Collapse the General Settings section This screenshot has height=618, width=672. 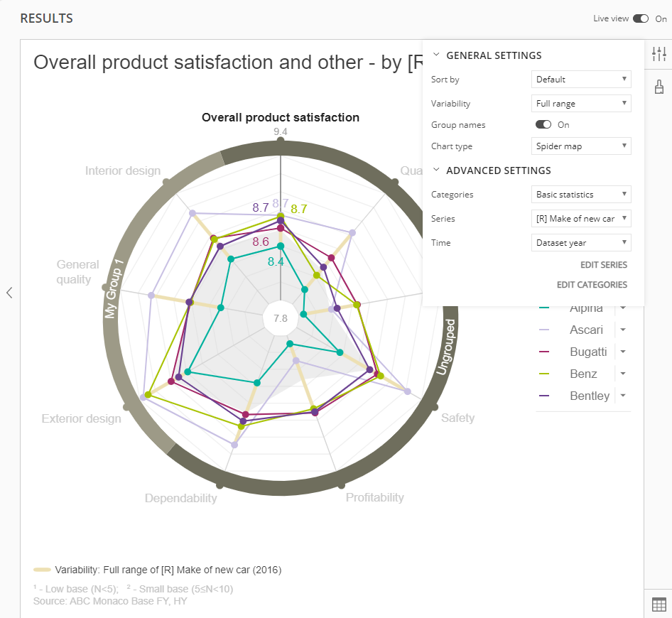pyautogui.click(x=436, y=55)
